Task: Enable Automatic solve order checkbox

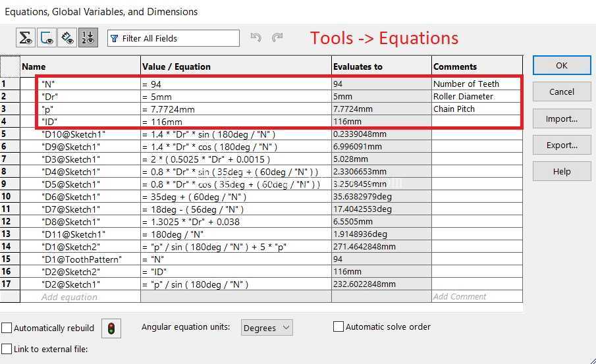Action: (x=339, y=326)
